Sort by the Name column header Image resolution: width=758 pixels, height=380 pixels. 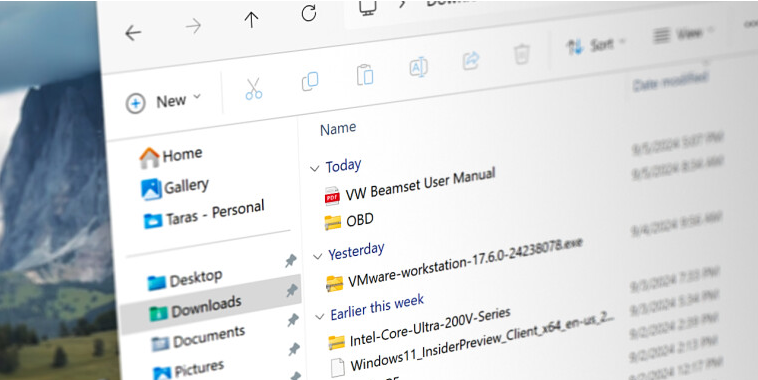pos(338,129)
